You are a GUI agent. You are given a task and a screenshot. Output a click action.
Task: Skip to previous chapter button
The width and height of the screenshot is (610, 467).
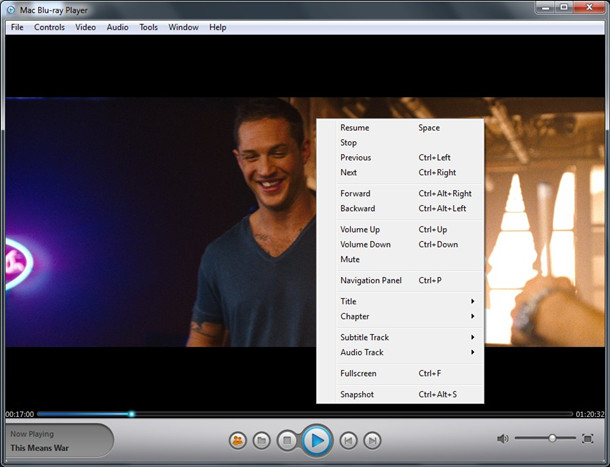348,441
